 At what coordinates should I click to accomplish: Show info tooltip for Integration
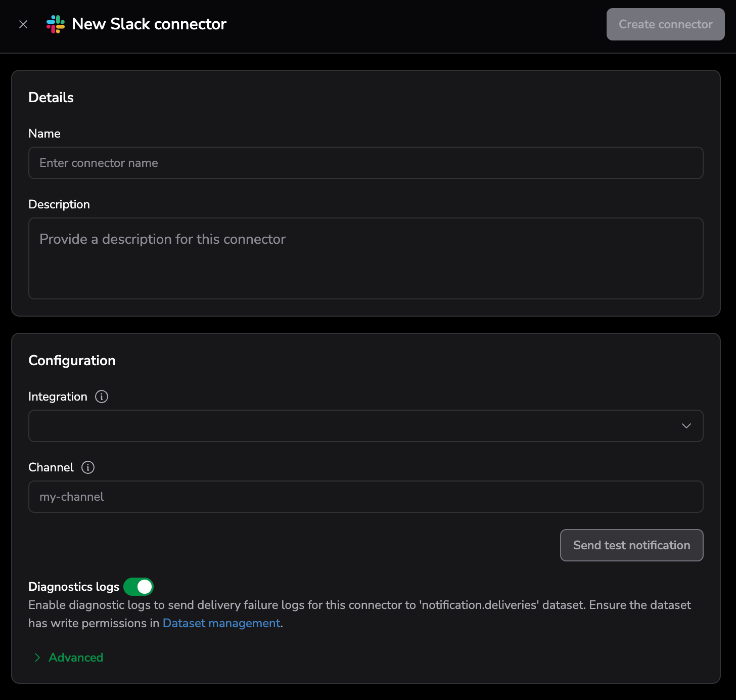(102, 397)
